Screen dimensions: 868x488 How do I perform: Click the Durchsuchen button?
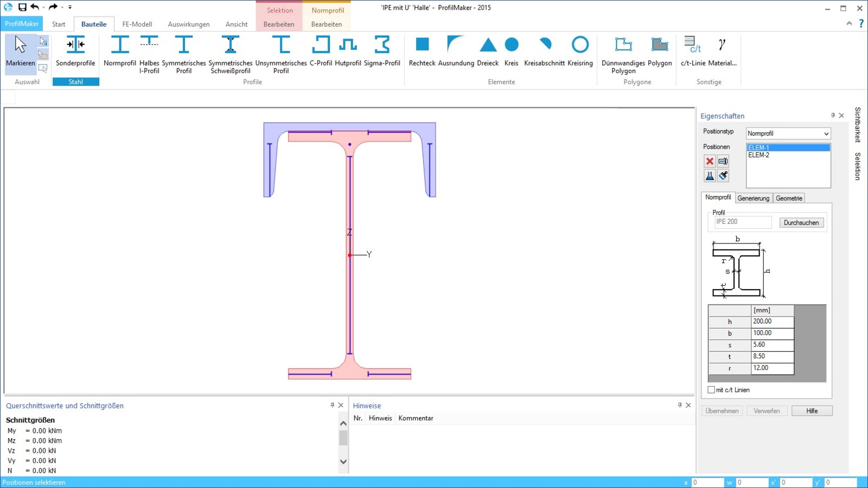pos(801,222)
